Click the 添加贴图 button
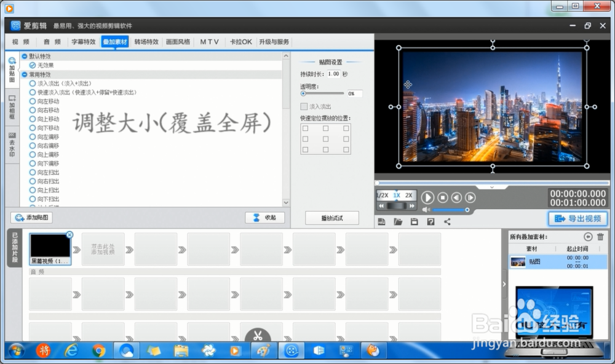 [31, 217]
